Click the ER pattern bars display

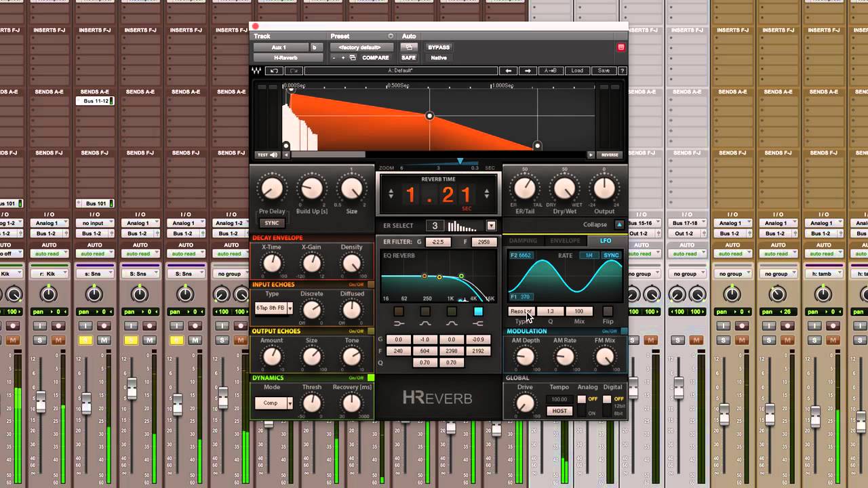[x=462, y=226]
